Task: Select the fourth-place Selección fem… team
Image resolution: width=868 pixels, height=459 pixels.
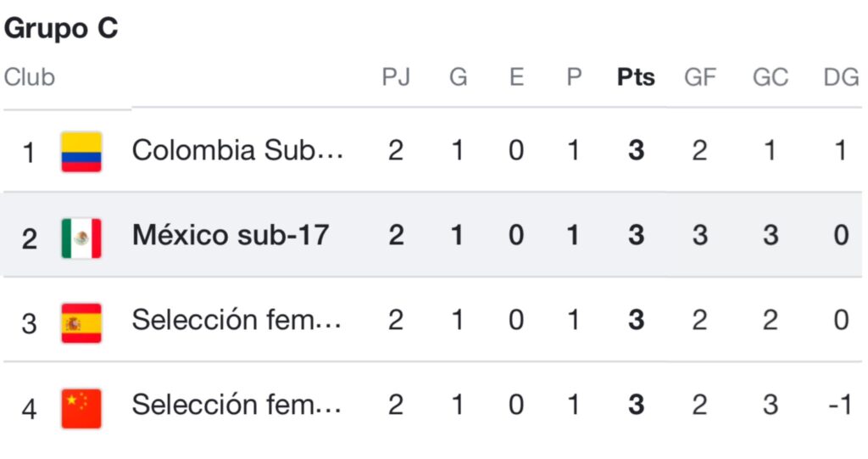Action: point(237,406)
